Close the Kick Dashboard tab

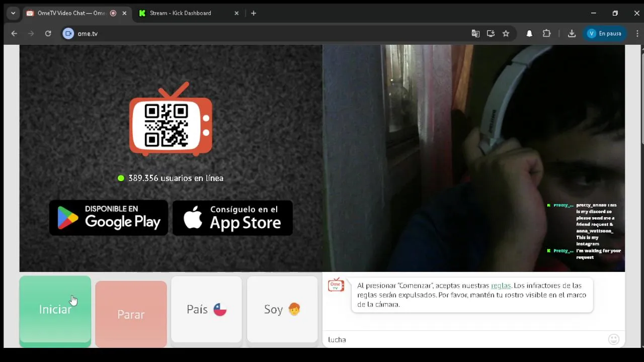[236, 13]
